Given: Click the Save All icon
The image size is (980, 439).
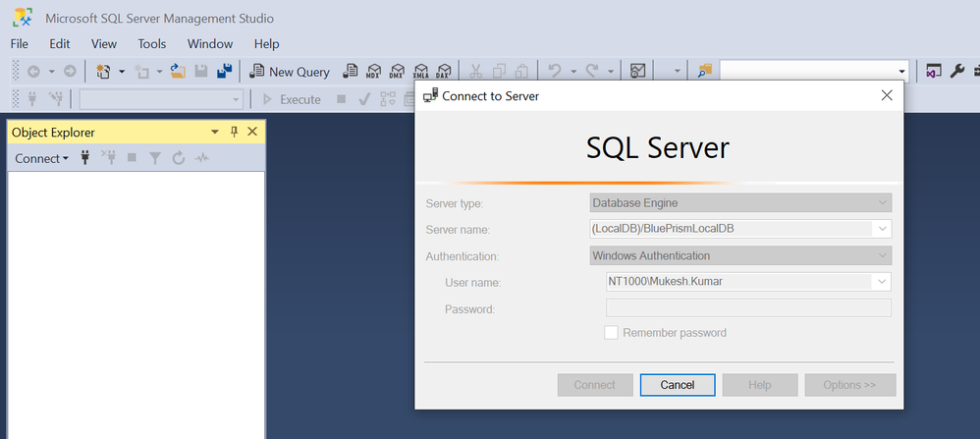Looking at the screenshot, I should click(x=224, y=72).
